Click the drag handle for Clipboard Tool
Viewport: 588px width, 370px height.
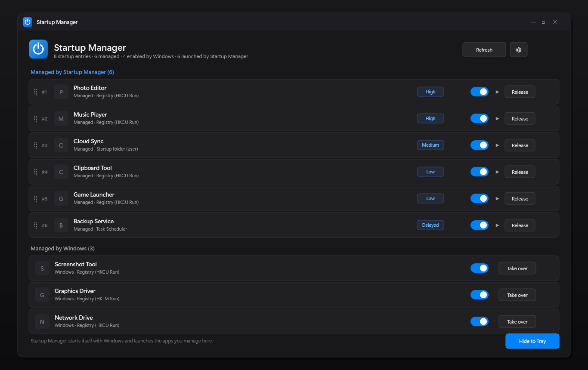(x=36, y=172)
